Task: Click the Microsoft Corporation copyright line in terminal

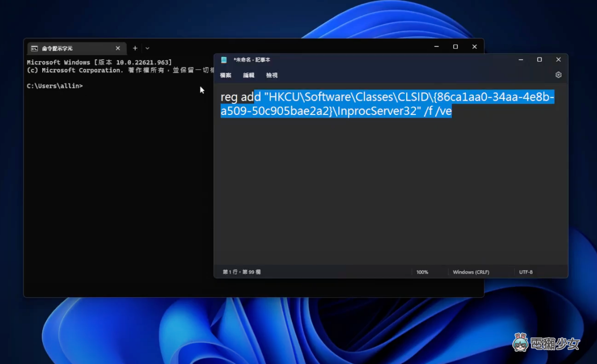Action: point(120,70)
